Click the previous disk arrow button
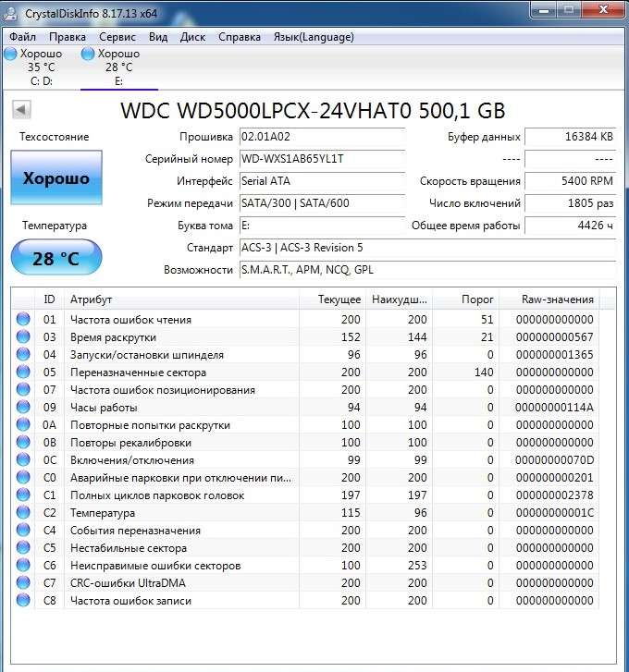Screen dimensions: 629x672 21,110
